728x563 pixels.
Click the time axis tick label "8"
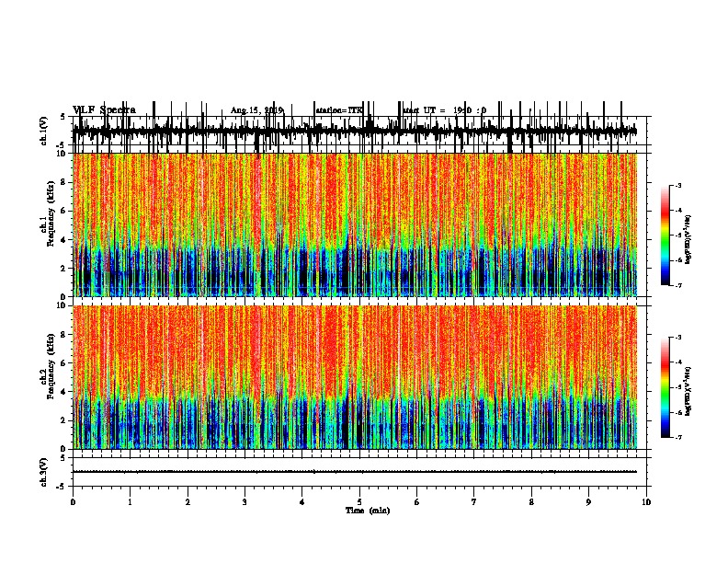point(531,502)
